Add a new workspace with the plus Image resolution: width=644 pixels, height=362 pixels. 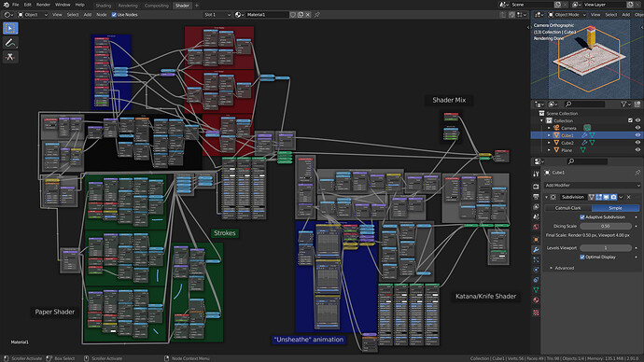pos(197,6)
